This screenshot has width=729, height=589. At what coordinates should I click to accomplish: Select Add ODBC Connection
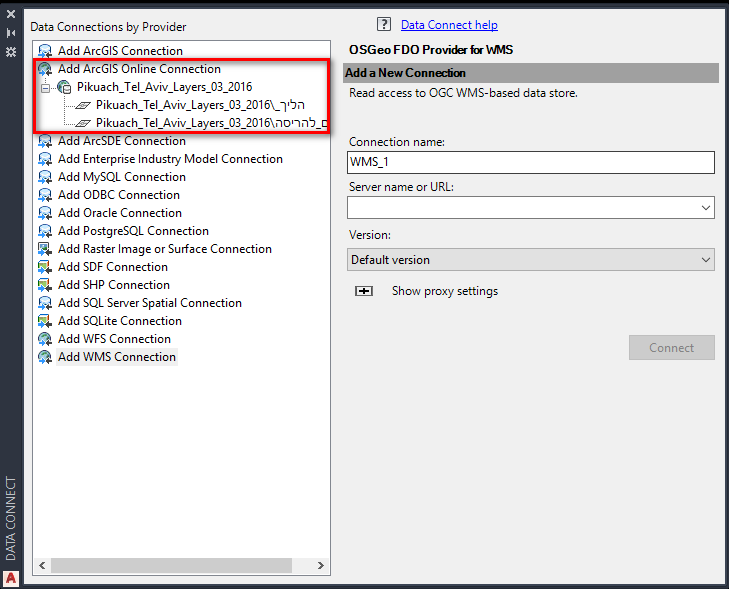[119, 195]
